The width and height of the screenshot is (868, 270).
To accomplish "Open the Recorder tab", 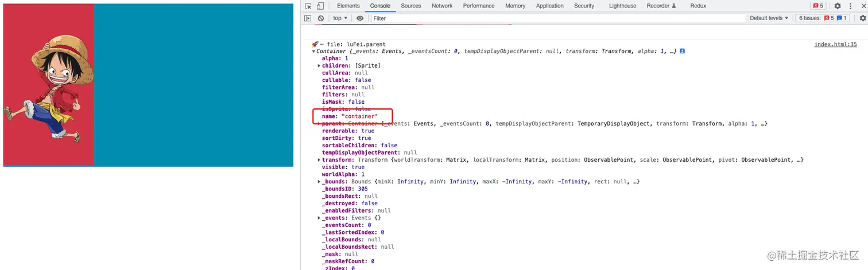I will point(661,6).
